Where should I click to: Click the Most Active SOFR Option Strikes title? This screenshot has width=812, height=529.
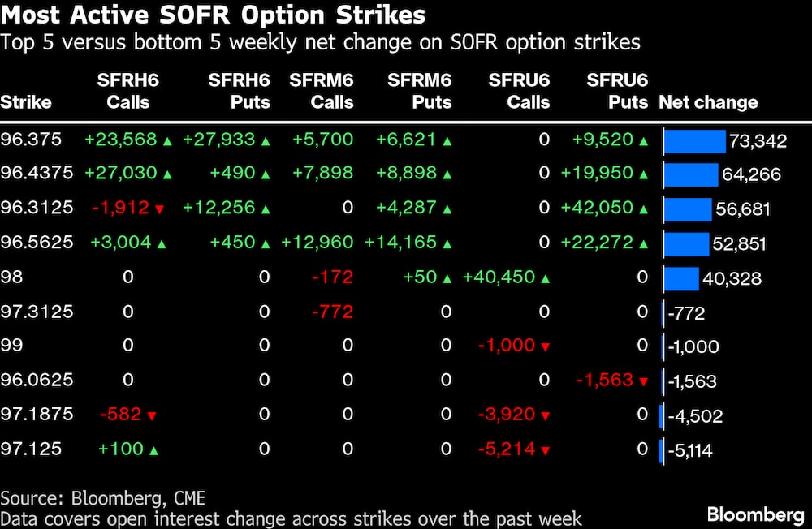pos(213,15)
